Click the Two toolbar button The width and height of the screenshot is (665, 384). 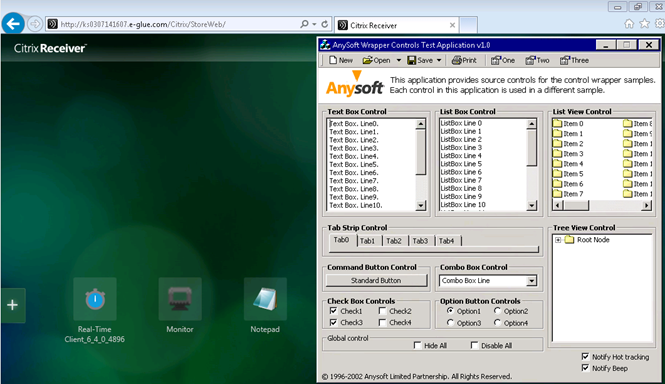537,60
